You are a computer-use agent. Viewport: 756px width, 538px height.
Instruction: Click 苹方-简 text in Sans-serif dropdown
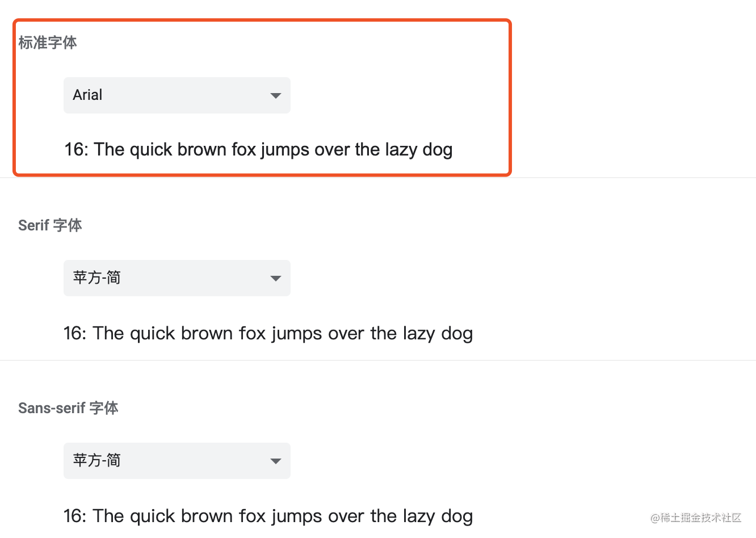click(x=96, y=460)
